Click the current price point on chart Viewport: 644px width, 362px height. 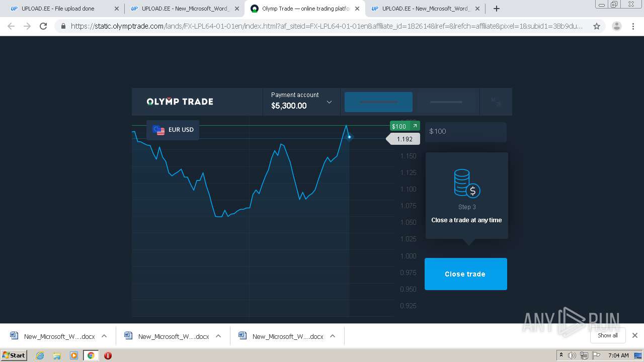coord(349,137)
